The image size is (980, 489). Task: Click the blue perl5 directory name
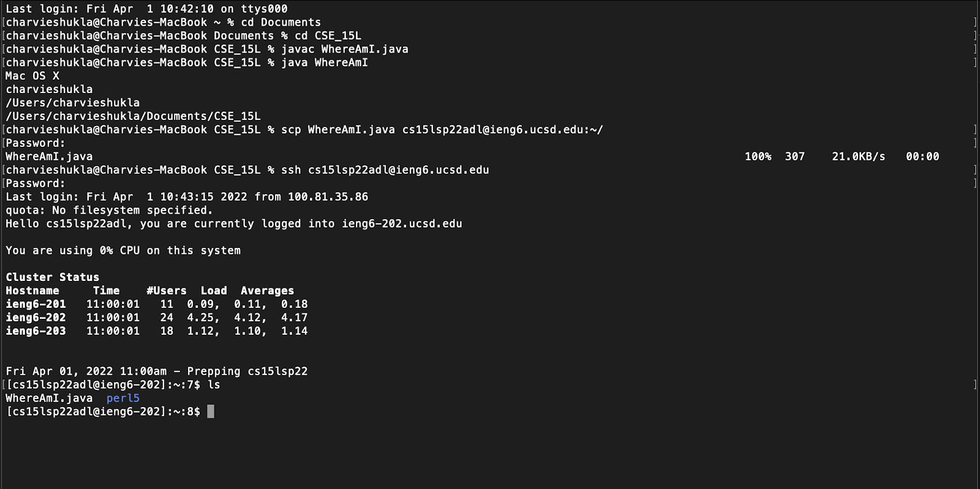[x=123, y=398]
